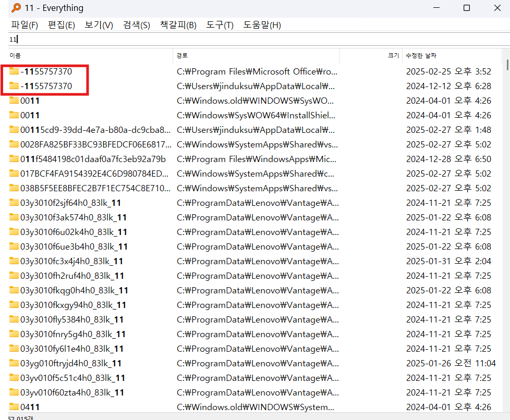
Task: Maximize the Everything window
Action: [467, 8]
